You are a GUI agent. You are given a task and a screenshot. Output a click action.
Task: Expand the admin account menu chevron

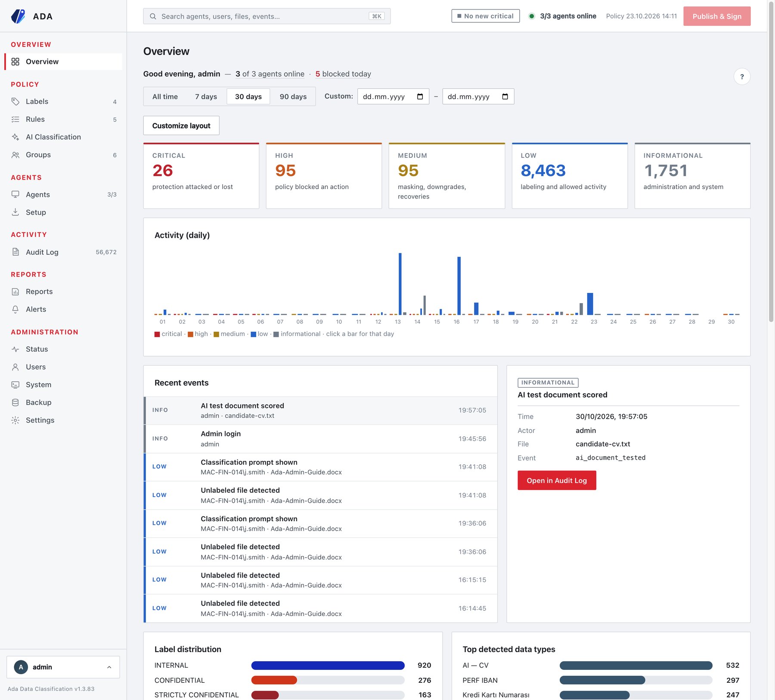point(109,667)
